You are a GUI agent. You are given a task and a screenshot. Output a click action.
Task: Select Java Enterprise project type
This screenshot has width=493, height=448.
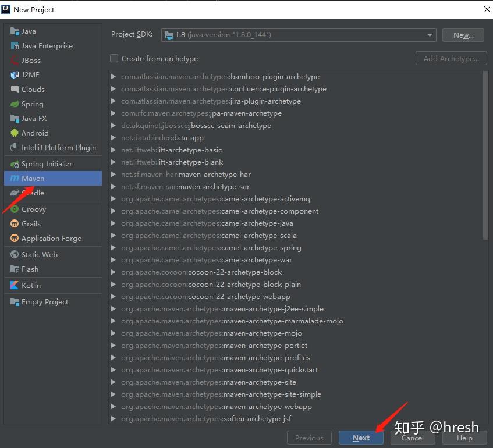[53, 46]
